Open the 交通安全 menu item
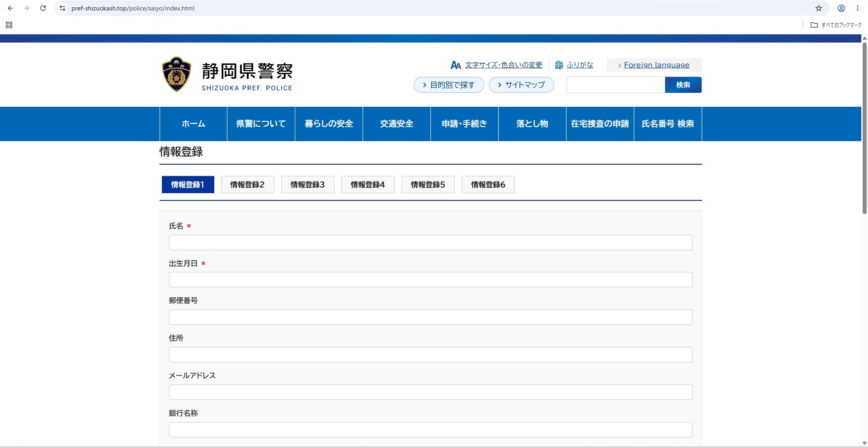The height and width of the screenshot is (447, 868). 396,124
